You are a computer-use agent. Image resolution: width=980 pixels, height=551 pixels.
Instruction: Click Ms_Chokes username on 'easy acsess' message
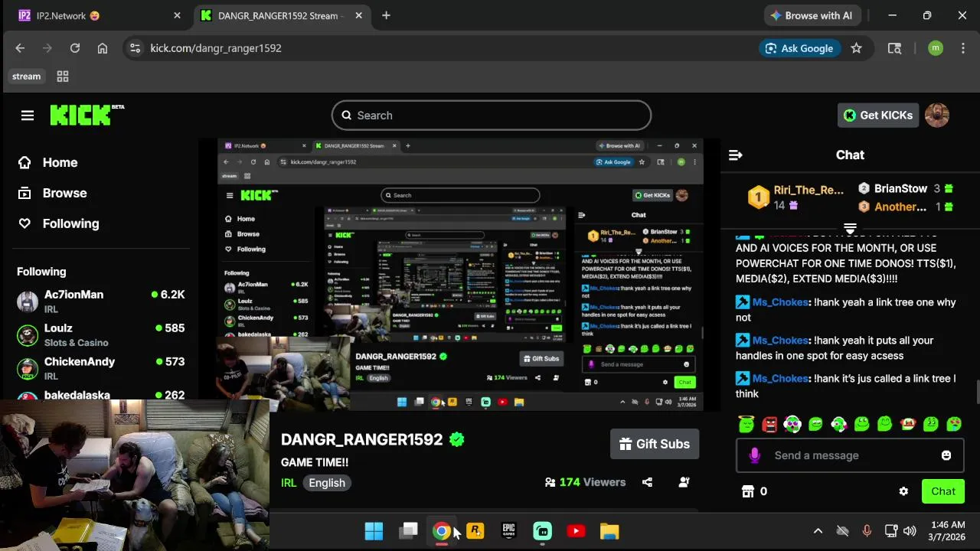point(780,341)
